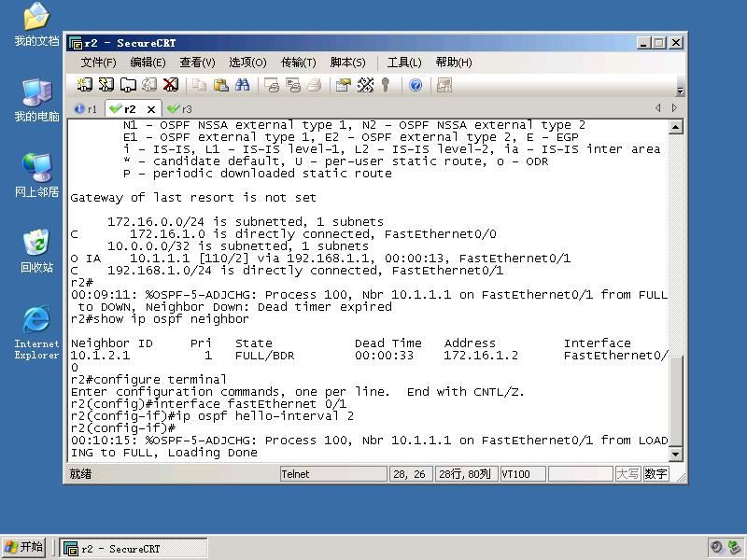Open the 选项(O) menu
Screen dimensions: 747x560
[x=247, y=63]
